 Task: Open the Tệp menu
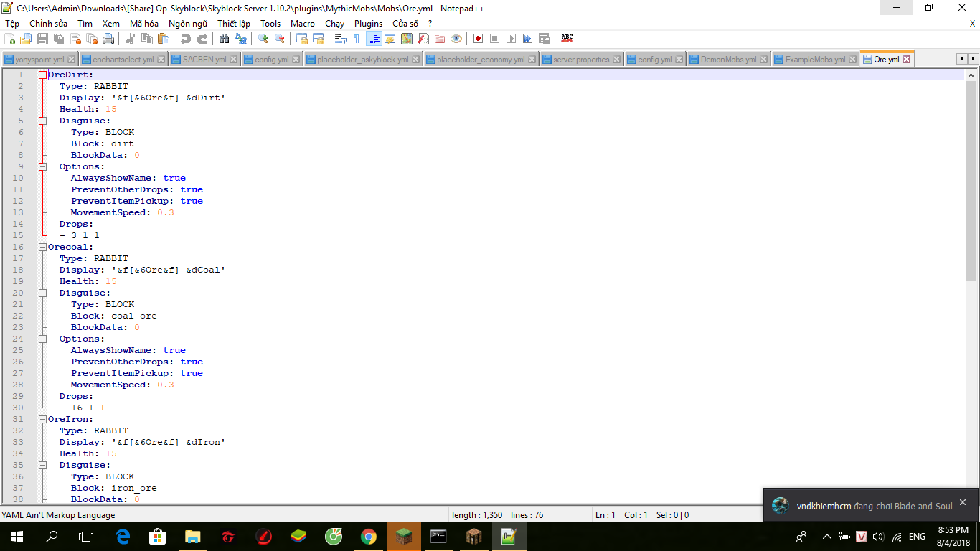coord(12,24)
